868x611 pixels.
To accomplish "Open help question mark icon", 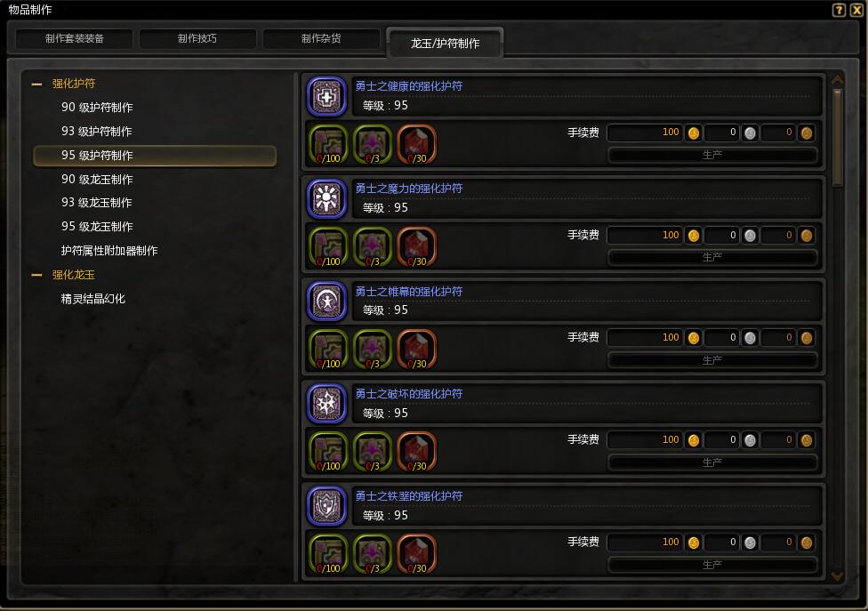I will click(839, 10).
